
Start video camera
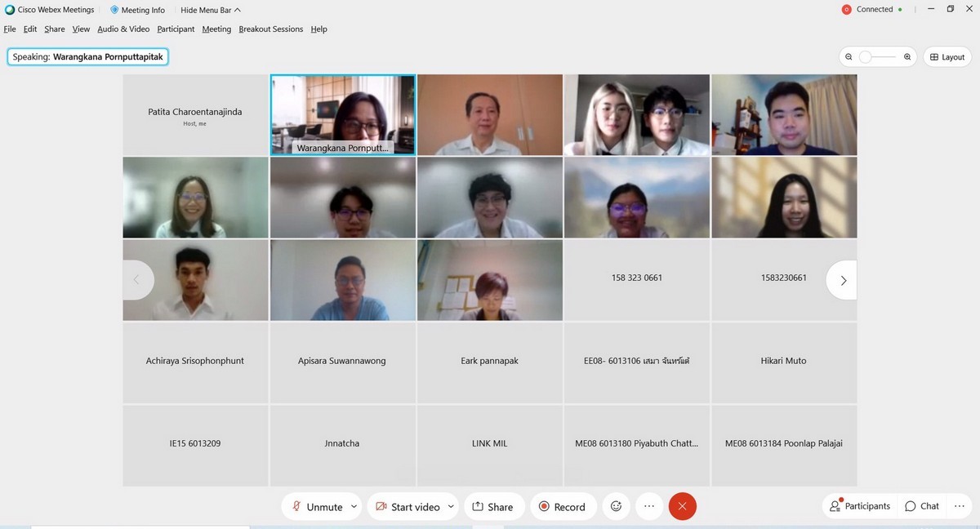407,507
